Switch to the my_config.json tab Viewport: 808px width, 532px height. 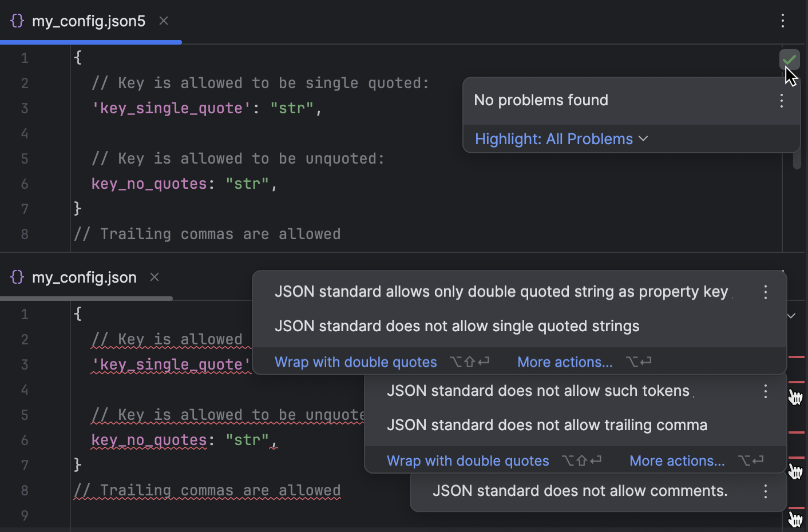click(x=84, y=277)
